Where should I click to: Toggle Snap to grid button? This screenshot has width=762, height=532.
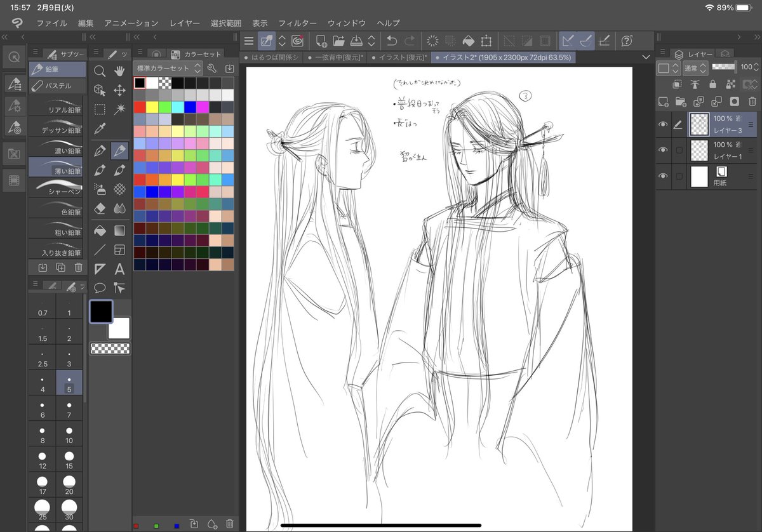point(605,41)
